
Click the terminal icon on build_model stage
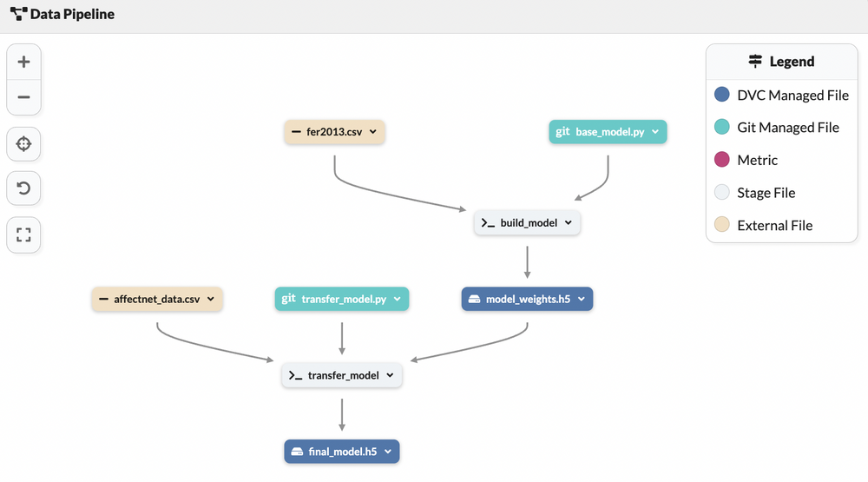[488, 223]
